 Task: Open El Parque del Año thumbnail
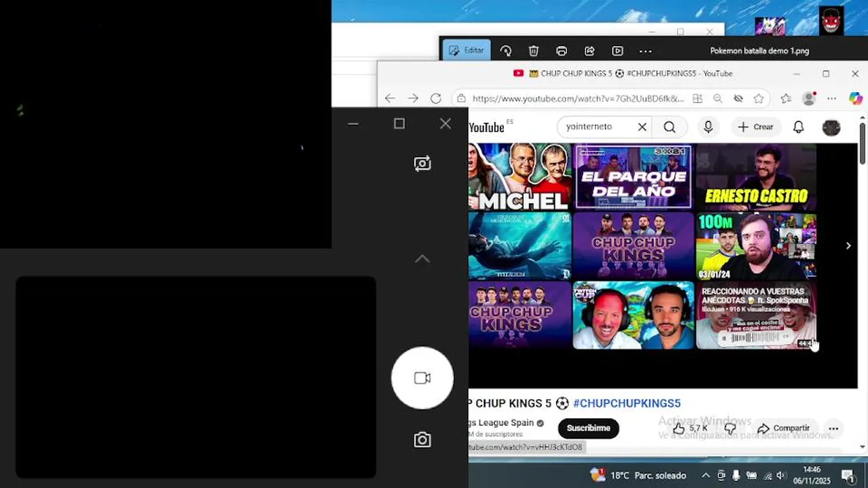[633, 176]
